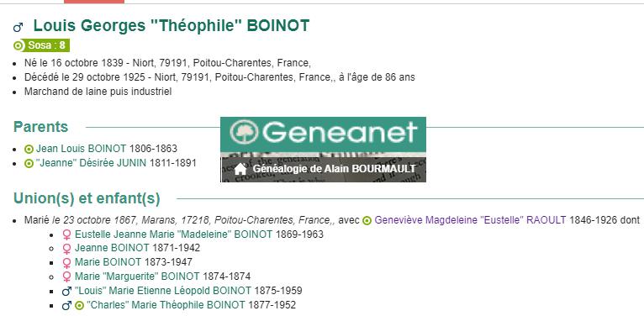
Task: Click the Sosa icon next to Jean Louis BOINOT
Action: pos(29,149)
